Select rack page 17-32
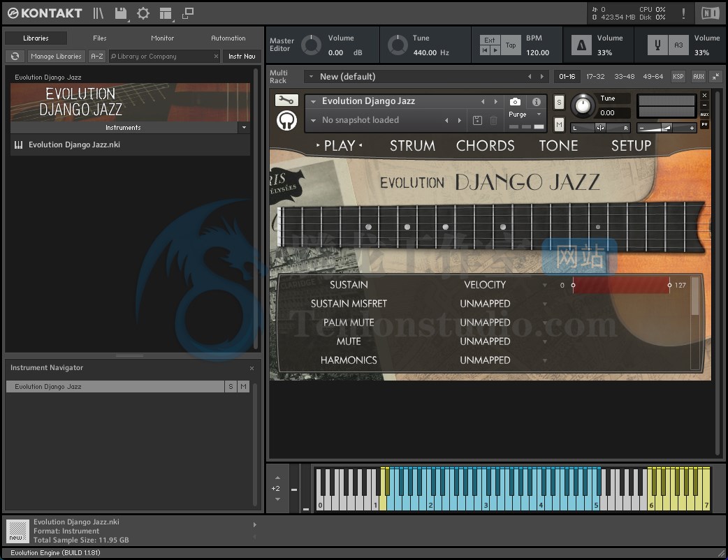 (x=595, y=77)
